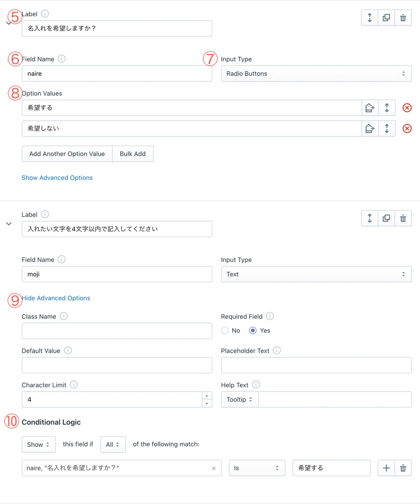The width and height of the screenshot is (420, 504).
Task: Click info icon next to Help Text
Action: (x=256, y=385)
